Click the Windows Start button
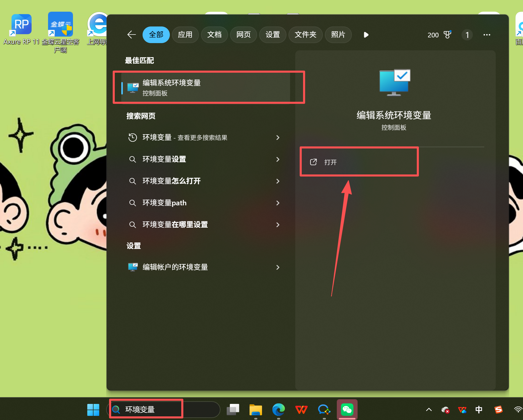Screen dimensions: 523x420 tap(93, 409)
